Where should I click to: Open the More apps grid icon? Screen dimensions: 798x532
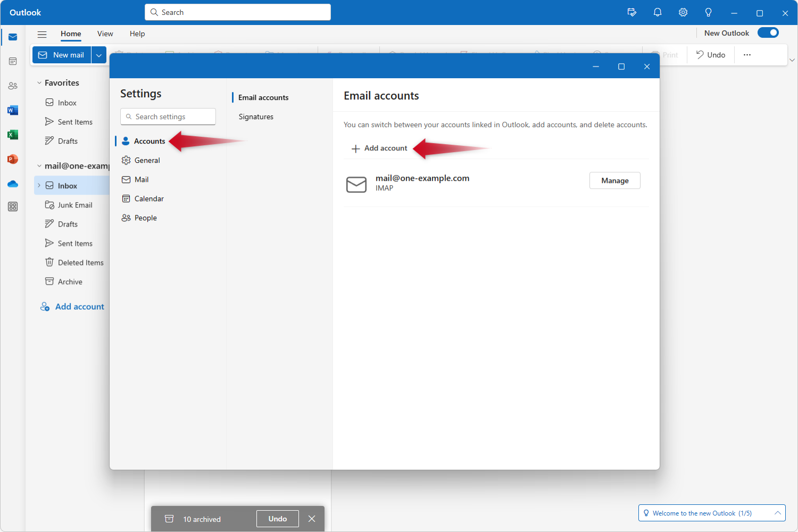tap(13, 206)
